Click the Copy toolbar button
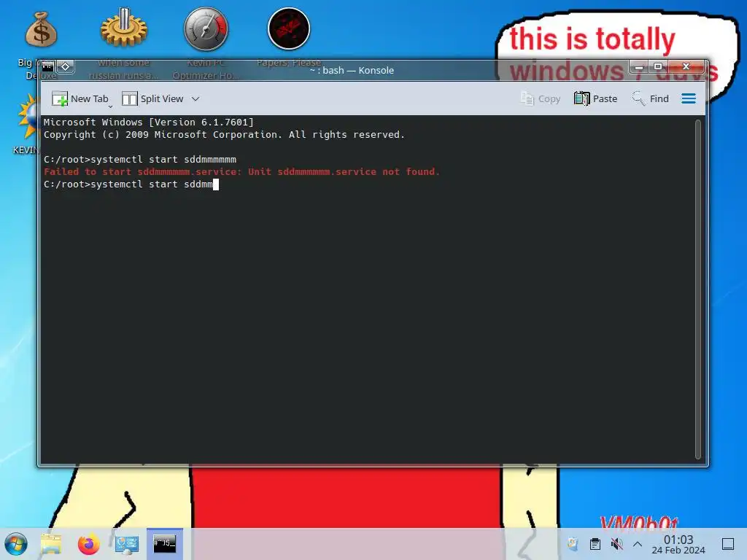 tap(541, 98)
